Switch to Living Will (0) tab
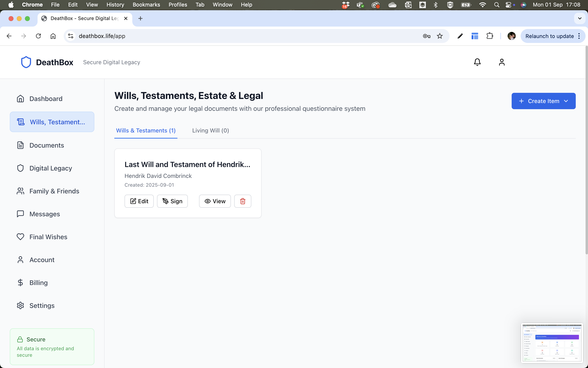The width and height of the screenshot is (588, 368). 210,130
